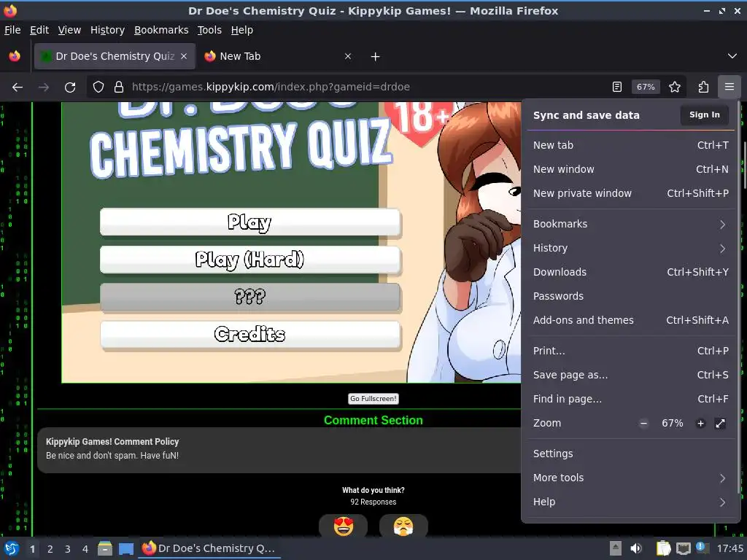Choose New tab from the menu
Image resolution: width=747 pixels, height=560 pixels.
click(x=630, y=145)
